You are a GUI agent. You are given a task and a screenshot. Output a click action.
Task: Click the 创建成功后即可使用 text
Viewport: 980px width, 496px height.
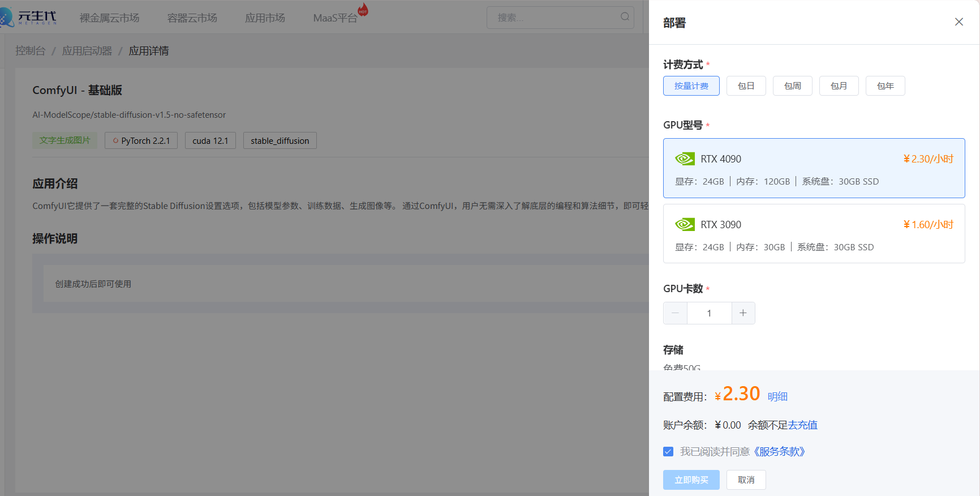(93, 284)
